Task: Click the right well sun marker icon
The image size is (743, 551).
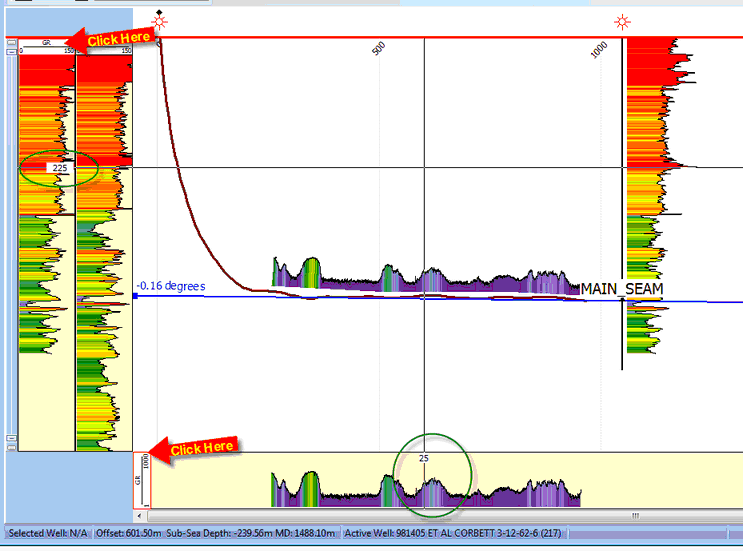Action: pos(623,23)
